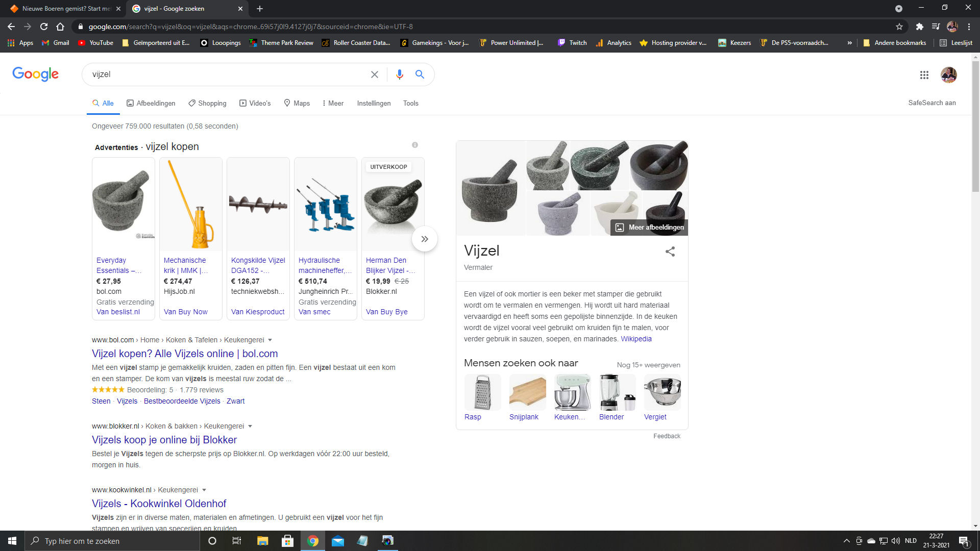
Task: Select the Alle results tab
Action: (103, 103)
